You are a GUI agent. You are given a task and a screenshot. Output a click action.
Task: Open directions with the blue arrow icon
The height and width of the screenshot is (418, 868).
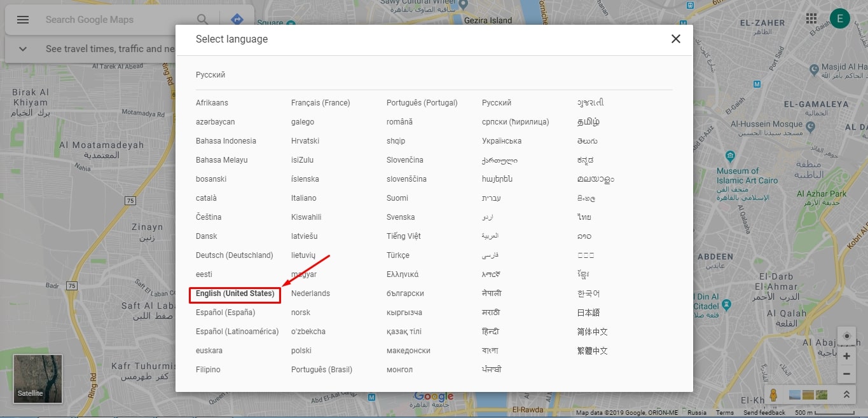pyautogui.click(x=237, y=20)
